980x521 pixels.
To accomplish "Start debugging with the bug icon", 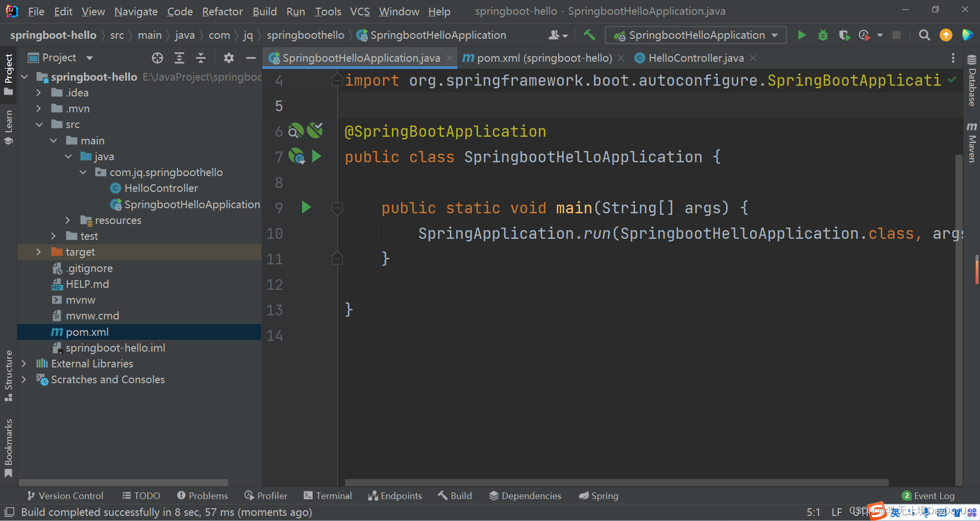I will coord(823,35).
